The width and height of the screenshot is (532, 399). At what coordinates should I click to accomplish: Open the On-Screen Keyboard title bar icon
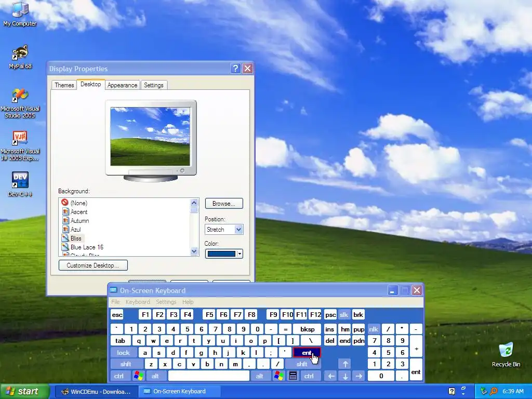(114, 290)
